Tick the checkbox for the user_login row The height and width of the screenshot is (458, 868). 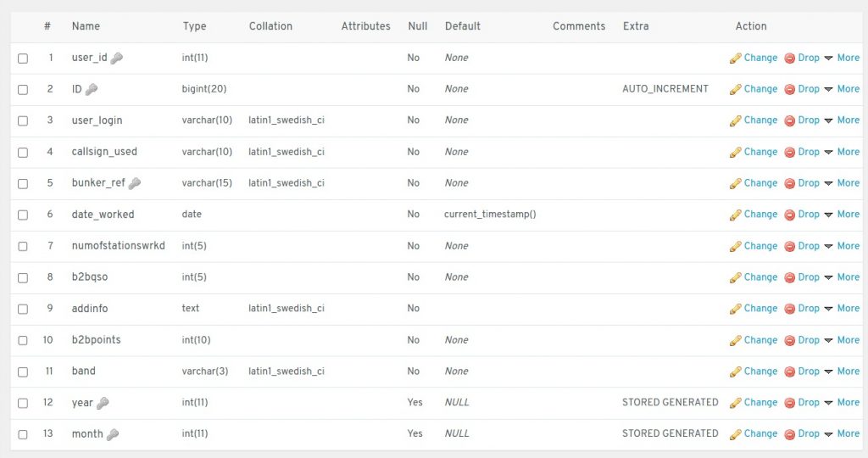tap(23, 121)
